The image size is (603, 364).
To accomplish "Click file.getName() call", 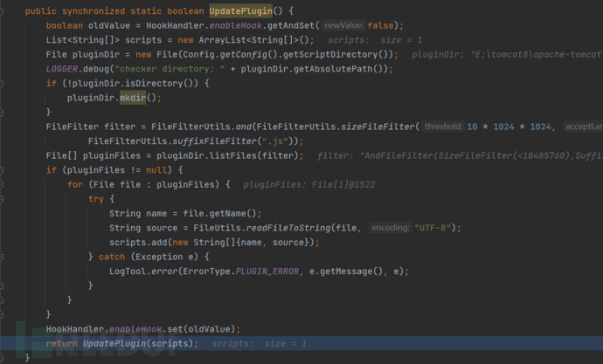I will click(x=219, y=214).
